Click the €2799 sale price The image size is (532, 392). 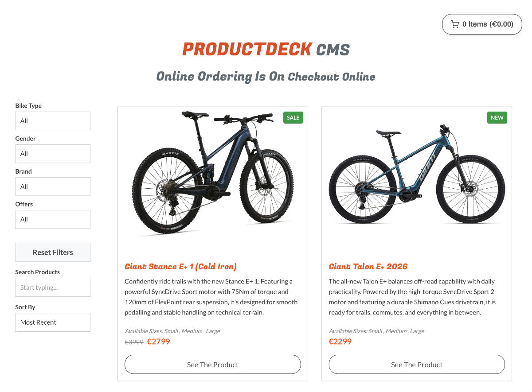(158, 342)
